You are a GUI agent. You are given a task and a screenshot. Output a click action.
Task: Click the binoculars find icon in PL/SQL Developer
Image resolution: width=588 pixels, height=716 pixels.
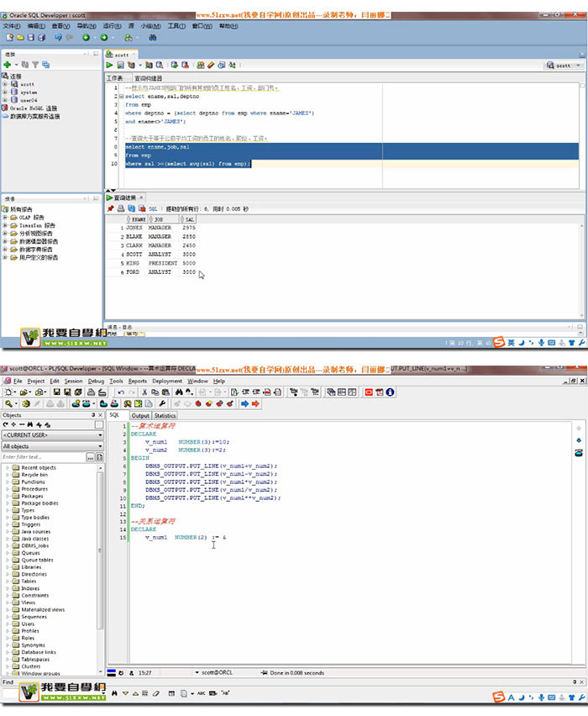click(x=179, y=392)
